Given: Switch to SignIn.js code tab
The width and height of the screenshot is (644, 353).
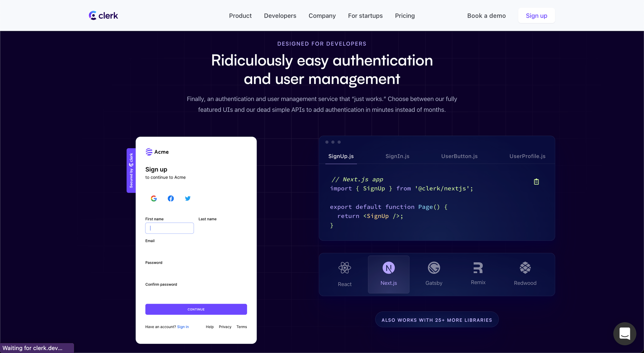Looking at the screenshot, I should coord(397,156).
